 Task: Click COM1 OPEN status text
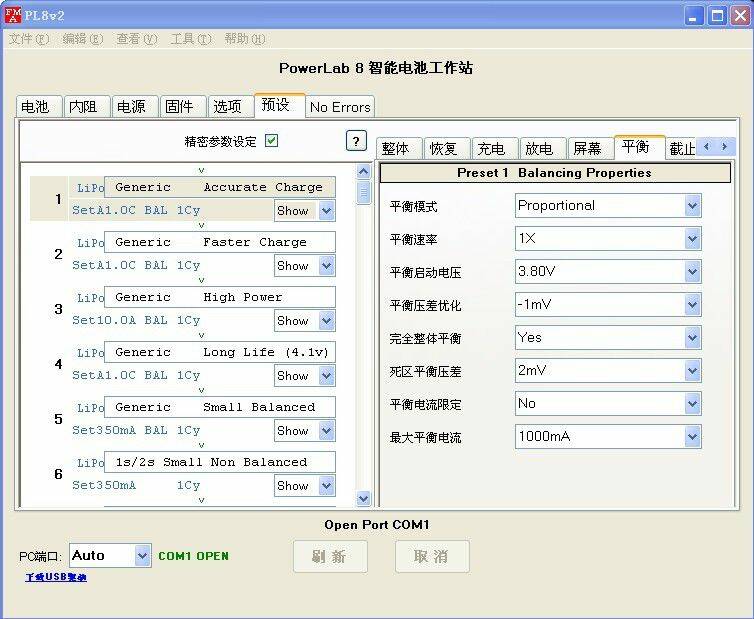pyautogui.click(x=193, y=556)
